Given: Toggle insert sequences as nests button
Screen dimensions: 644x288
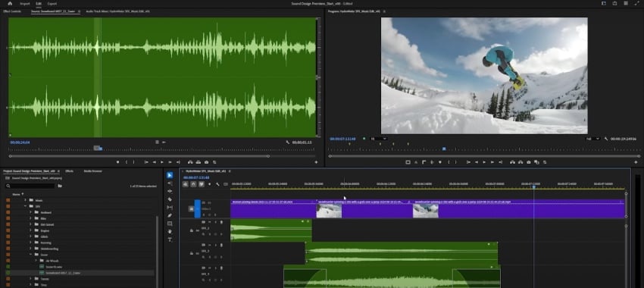Looking at the screenshot, I should [x=186, y=184].
